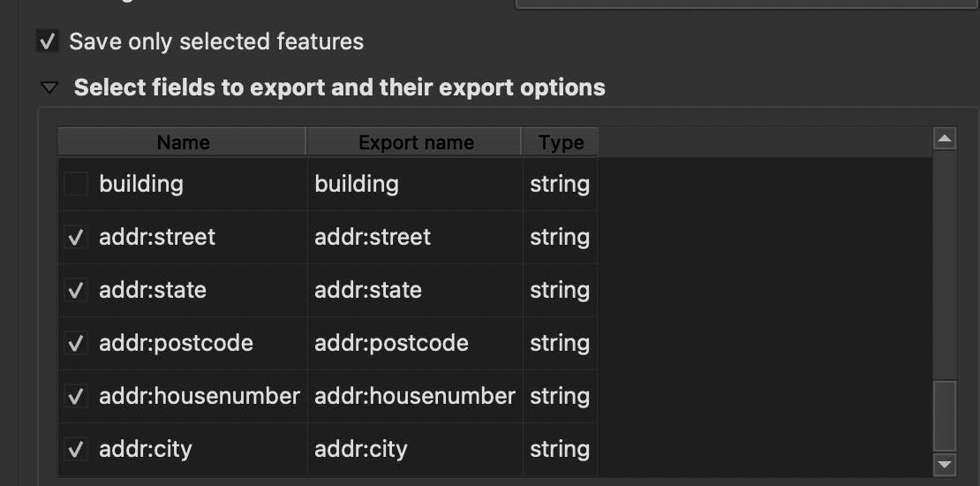Click the Type column header
Image resolution: width=980 pixels, height=486 pixels.
point(561,142)
